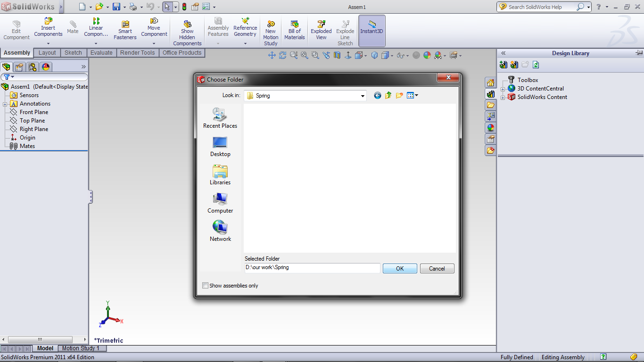Click the Selected Folder path field
Image resolution: width=644 pixels, height=362 pixels.
(x=312, y=268)
